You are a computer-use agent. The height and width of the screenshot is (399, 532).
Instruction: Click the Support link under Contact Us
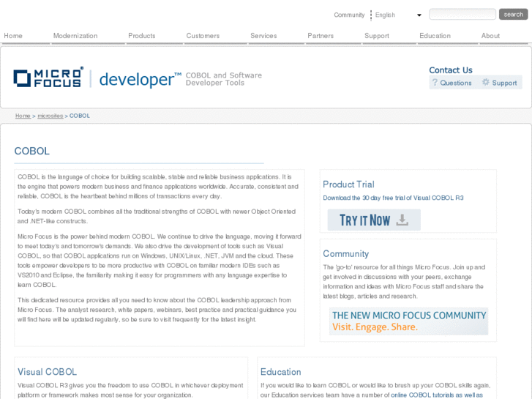tap(504, 83)
